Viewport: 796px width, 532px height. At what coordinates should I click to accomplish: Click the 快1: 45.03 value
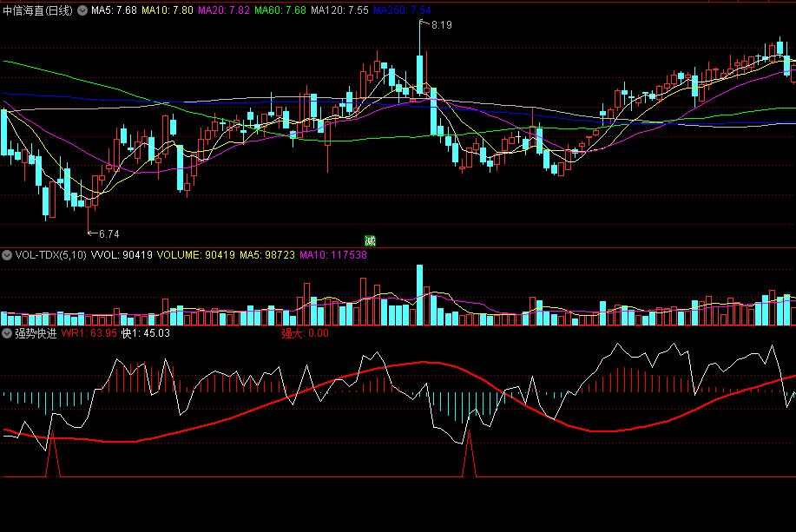tap(146, 333)
